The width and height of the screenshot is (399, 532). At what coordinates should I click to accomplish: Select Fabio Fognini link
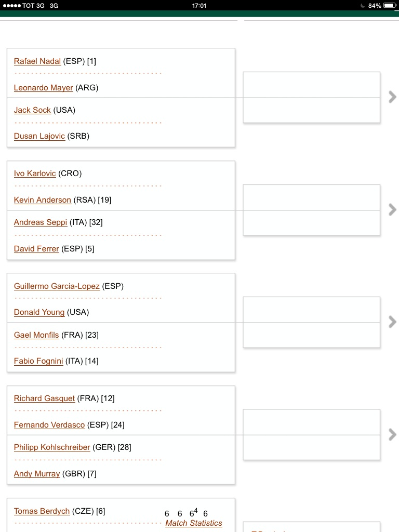(x=38, y=362)
